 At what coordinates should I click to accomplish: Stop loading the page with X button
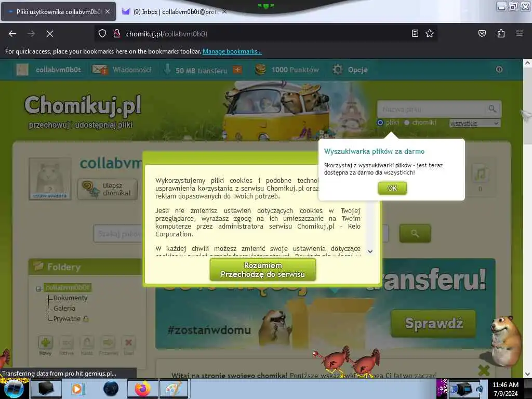click(x=49, y=34)
